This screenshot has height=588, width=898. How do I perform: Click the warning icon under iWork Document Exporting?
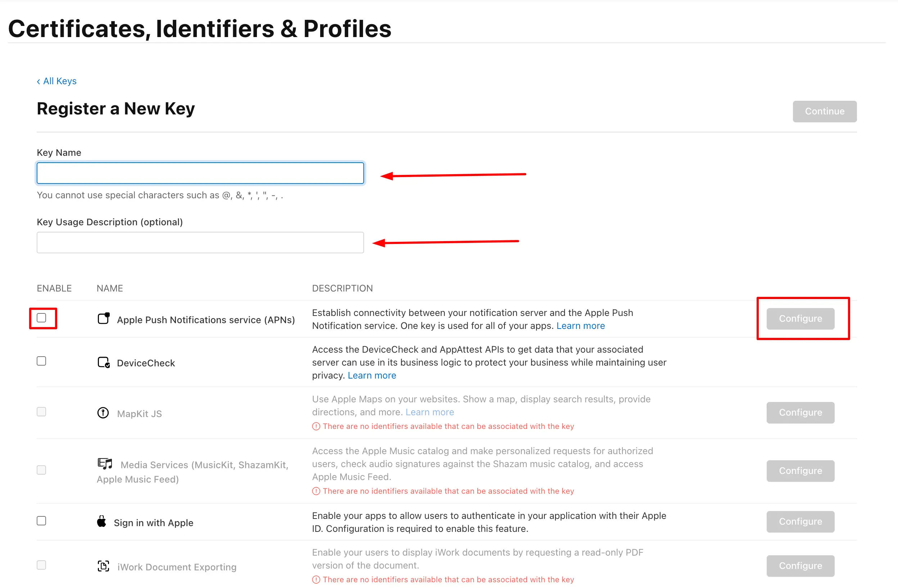[316, 579]
